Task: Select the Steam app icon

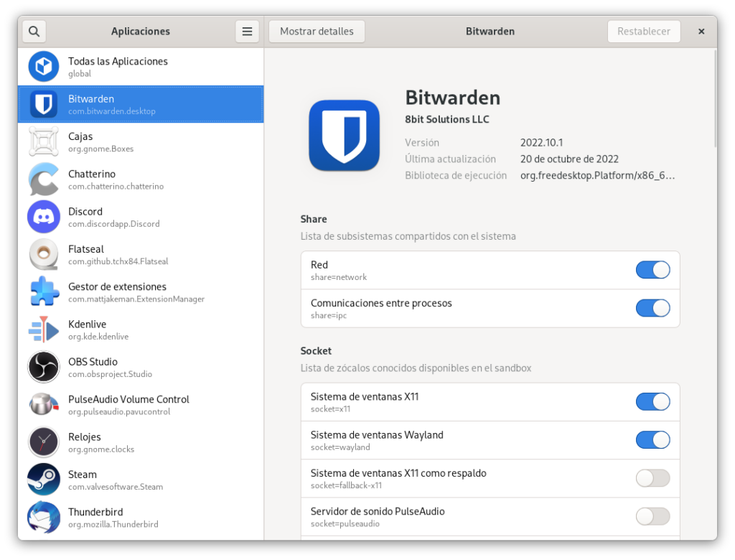Action: point(44,480)
